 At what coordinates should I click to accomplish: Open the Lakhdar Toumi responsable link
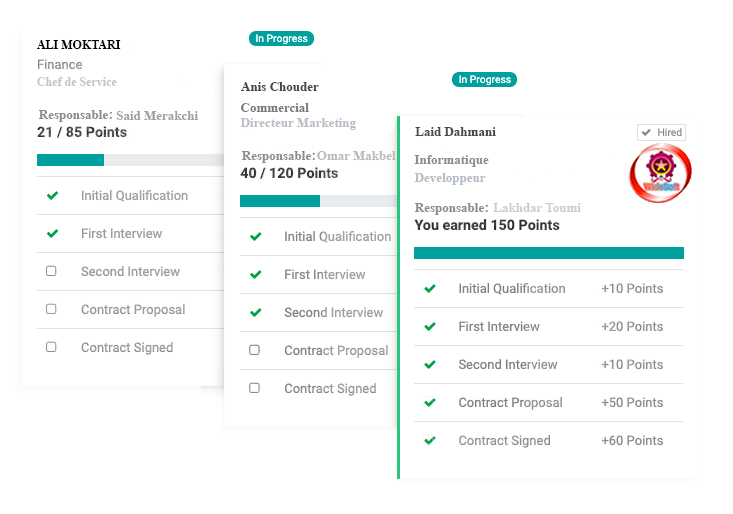click(537, 207)
